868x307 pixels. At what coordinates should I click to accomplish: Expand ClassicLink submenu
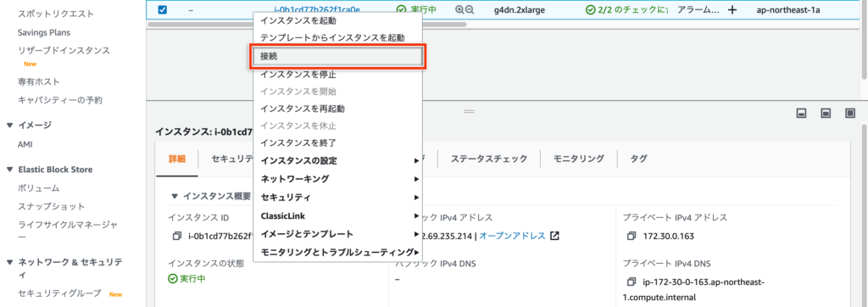pyautogui.click(x=337, y=215)
